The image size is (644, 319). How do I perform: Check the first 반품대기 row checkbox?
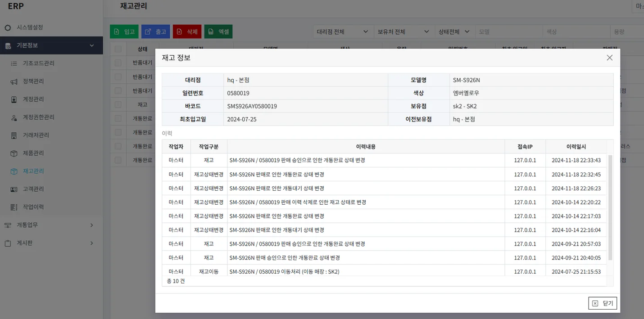(x=118, y=63)
